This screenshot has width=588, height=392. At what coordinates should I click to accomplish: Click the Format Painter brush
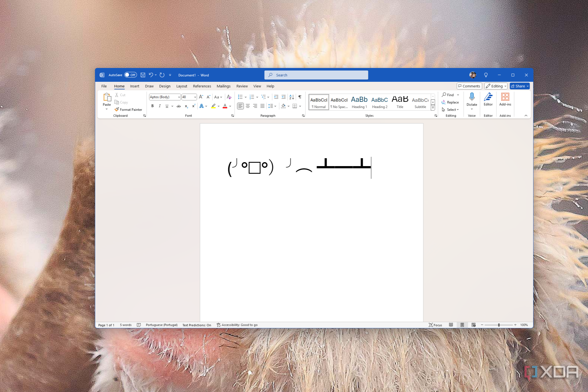point(128,109)
